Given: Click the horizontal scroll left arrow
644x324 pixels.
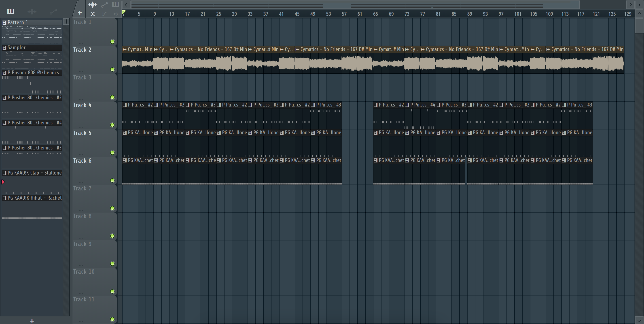Looking at the screenshot, I should point(126,4).
